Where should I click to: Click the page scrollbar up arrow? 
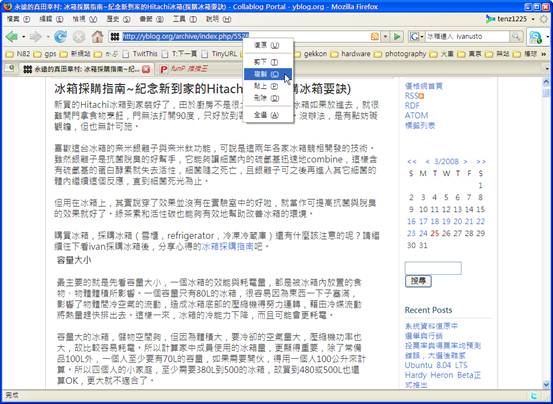[x=546, y=82]
